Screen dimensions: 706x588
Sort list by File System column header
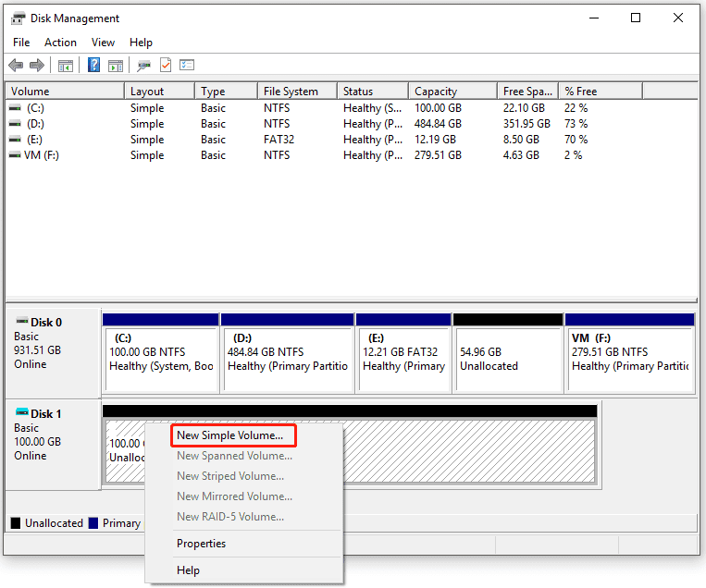291,92
